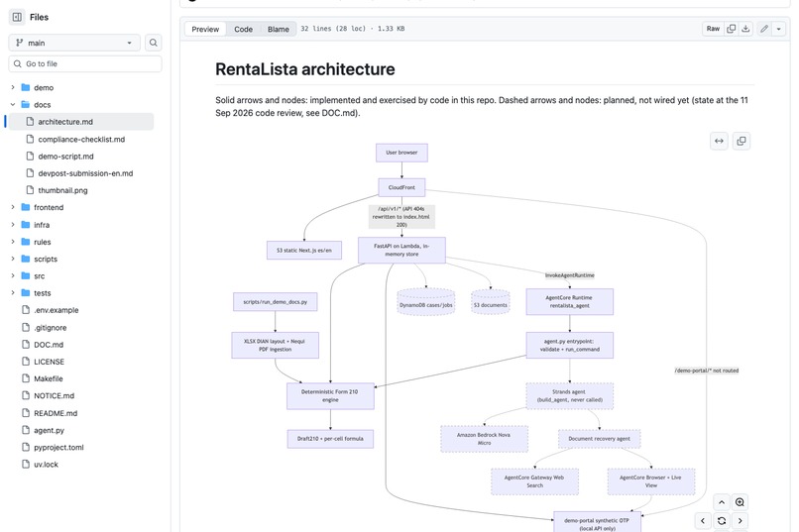Zoom in on the diagram
This screenshot has width=799, height=532.
(x=740, y=502)
